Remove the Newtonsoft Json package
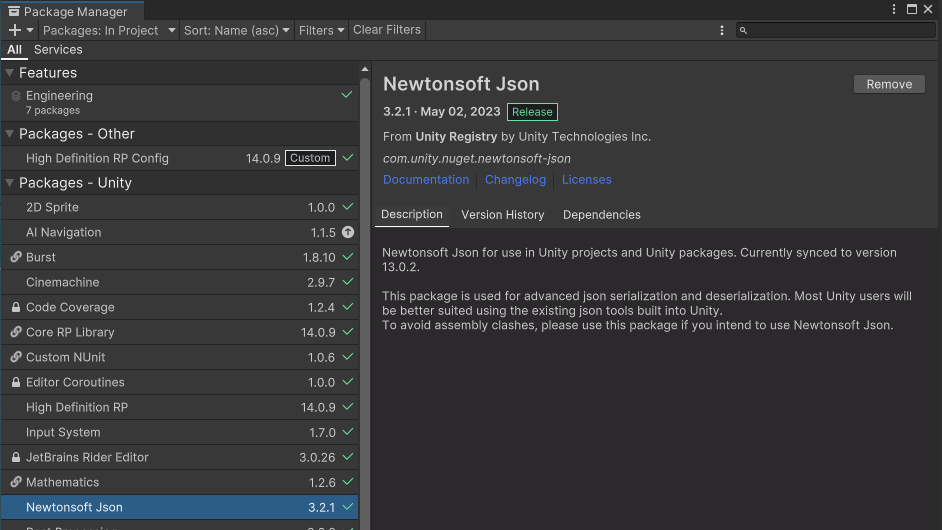Viewport: 942px width, 530px height. (x=888, y=84)
